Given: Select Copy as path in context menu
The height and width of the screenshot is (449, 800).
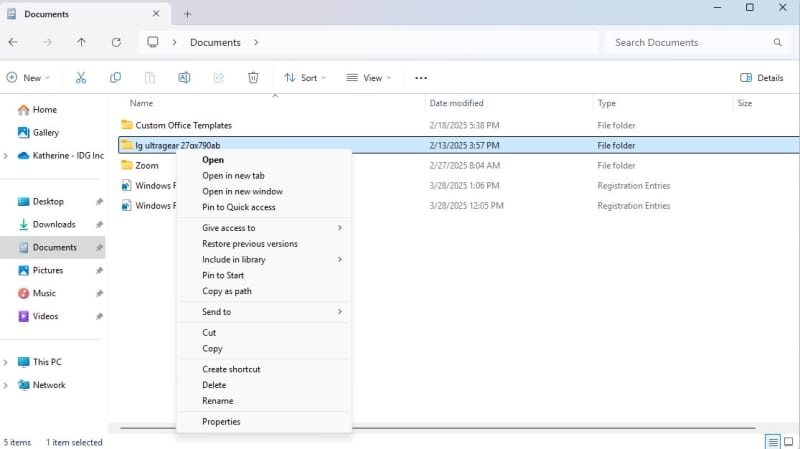Looking at the screenshot, I should coord(227,291).
